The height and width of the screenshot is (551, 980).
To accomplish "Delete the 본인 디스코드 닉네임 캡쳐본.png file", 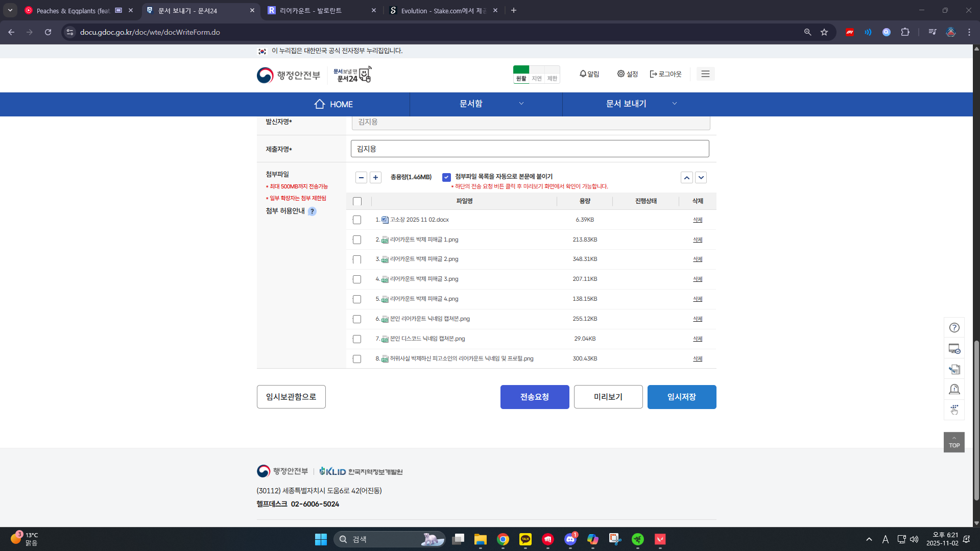I will tap(697, 339).
